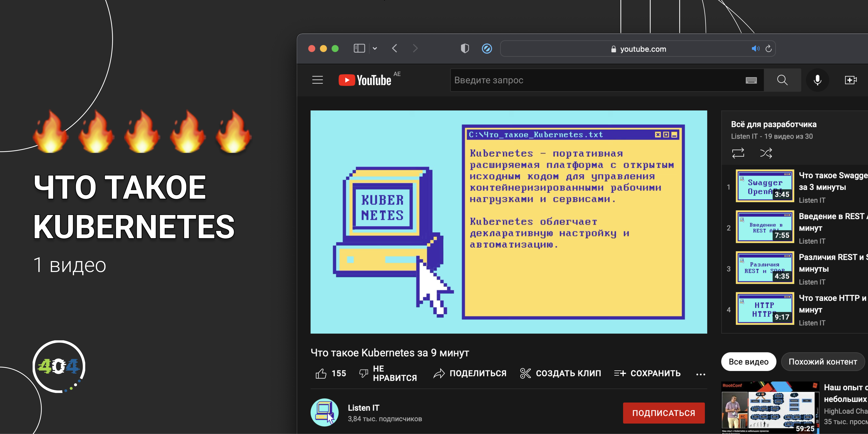Save the video with Сохранить
The height and width of the screenshot is (434, 868).
coord(647,373)
